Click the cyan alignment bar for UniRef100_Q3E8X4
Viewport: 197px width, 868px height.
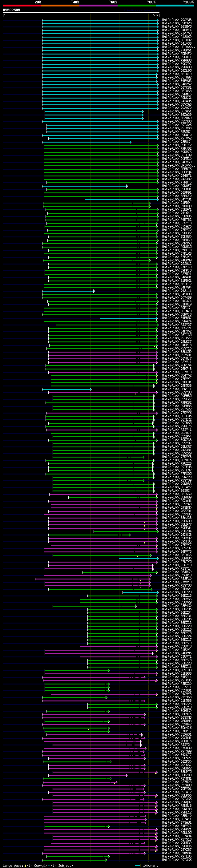[87, 142]
